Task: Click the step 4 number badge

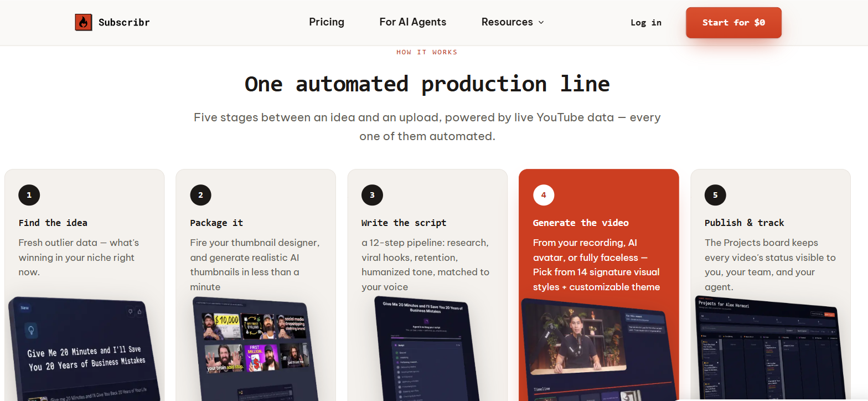Action: (x=544, y=195)
